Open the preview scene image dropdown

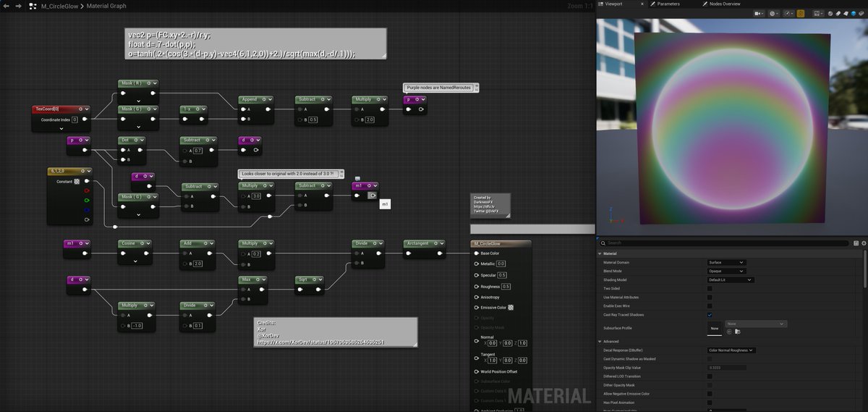point(819,13)
